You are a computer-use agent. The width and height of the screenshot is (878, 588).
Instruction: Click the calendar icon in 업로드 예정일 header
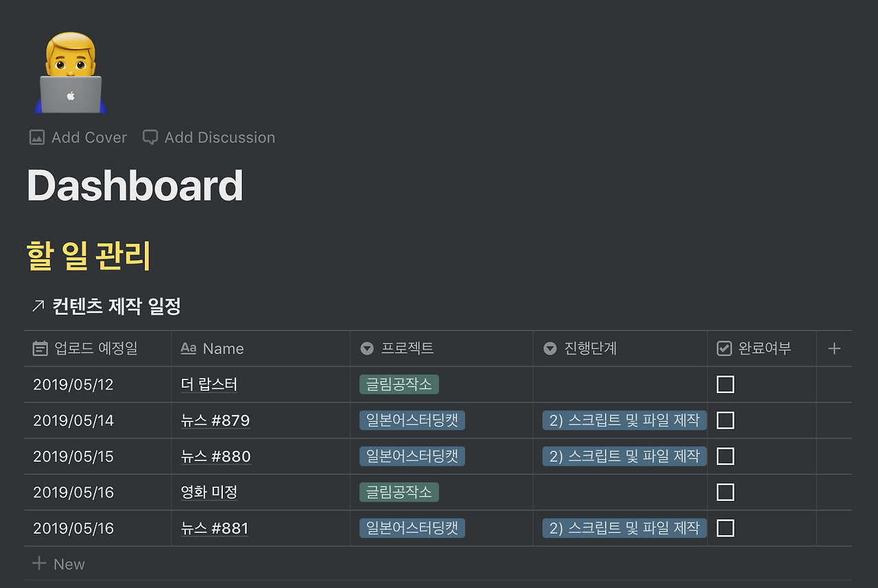(x=40, y=349)
